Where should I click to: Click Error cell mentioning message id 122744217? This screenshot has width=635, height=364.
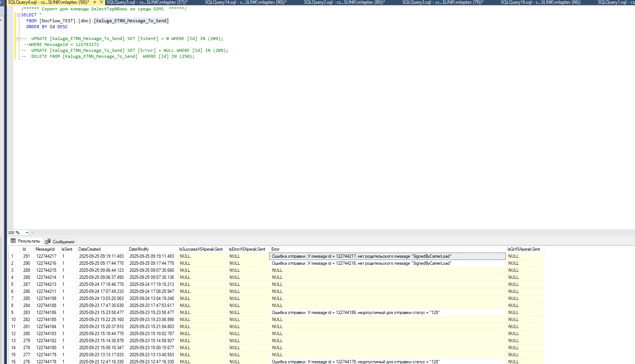click(x=388, y=256)
